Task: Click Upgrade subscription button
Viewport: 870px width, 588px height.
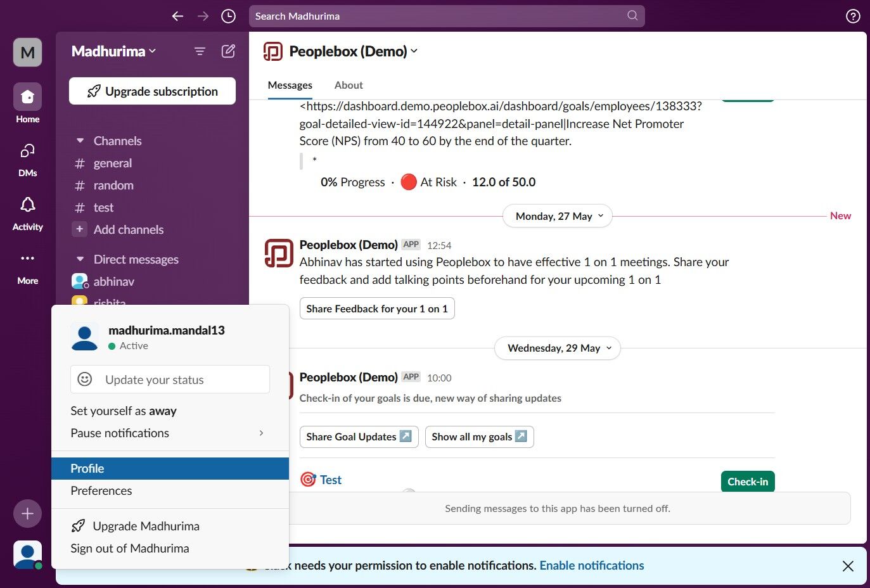Action: coord(152,91)
